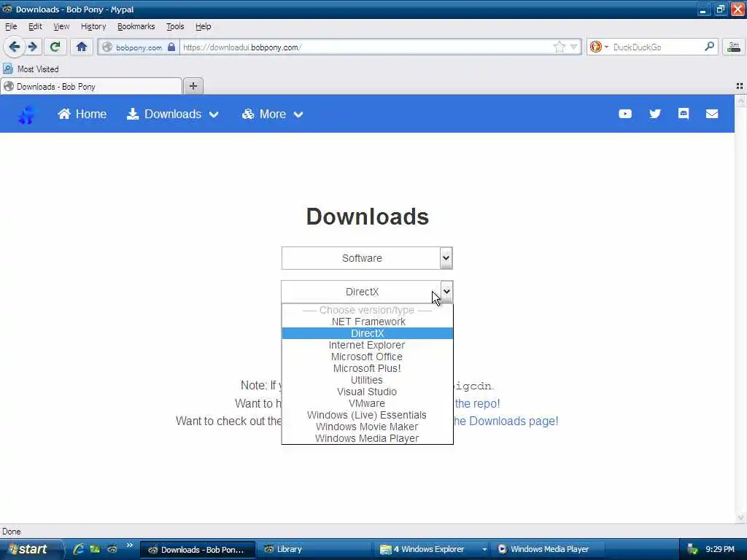Viewport: 747px width, 560px height.
Task: Reload the page with the refresh icon
Action: click(55, 47)
